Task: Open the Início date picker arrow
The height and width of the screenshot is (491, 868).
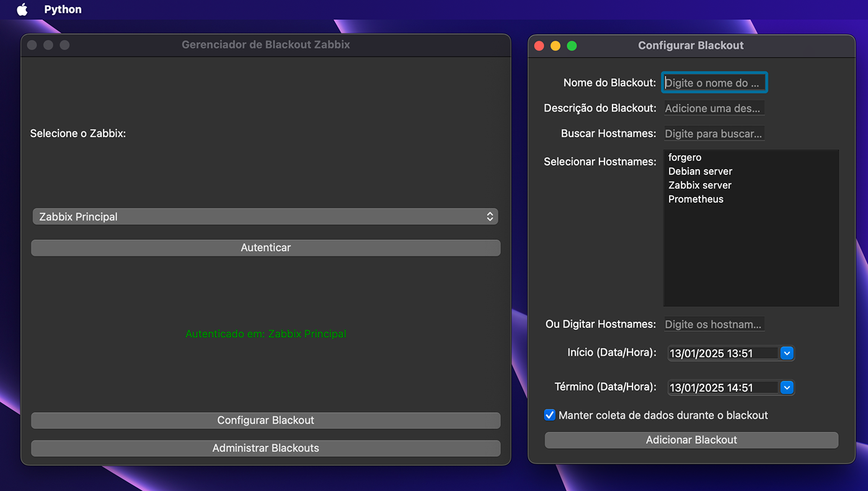Action: (x=786, y=353)
